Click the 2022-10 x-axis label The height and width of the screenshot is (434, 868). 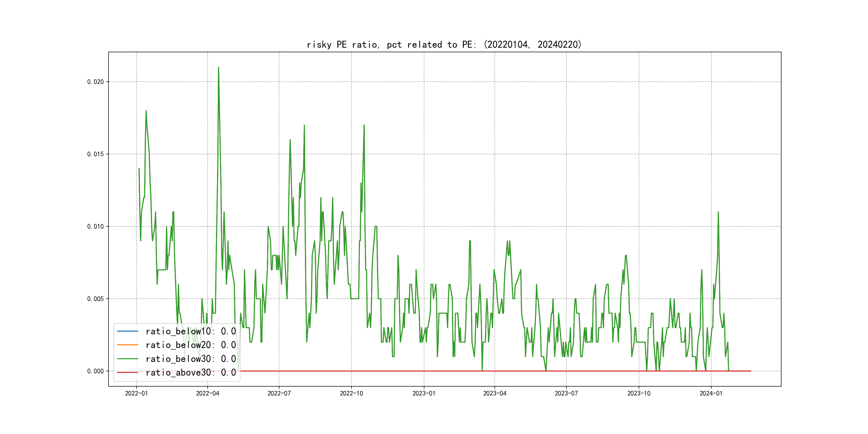pyautogui.click(x=351, y=394)
